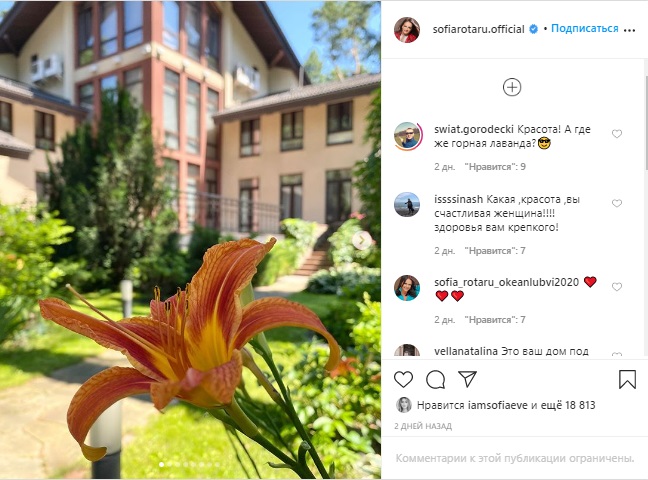Open the three-dot more options menu
This screenshot has height=480, width=648.
click(x=629, y=30)
